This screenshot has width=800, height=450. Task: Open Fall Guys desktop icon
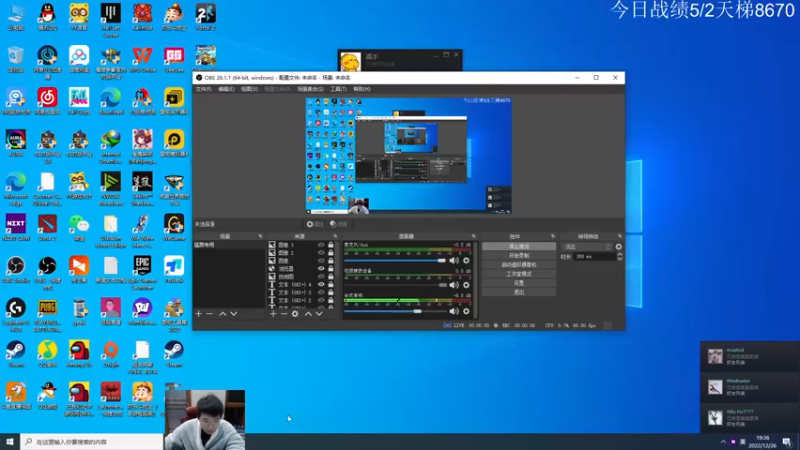tap(79, 101)
